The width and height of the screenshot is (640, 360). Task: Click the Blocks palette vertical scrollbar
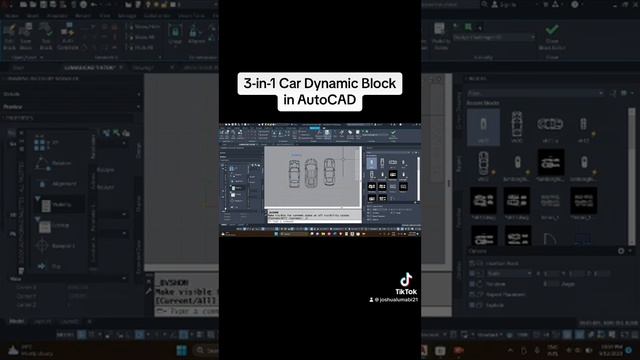[x=631, y=176]
